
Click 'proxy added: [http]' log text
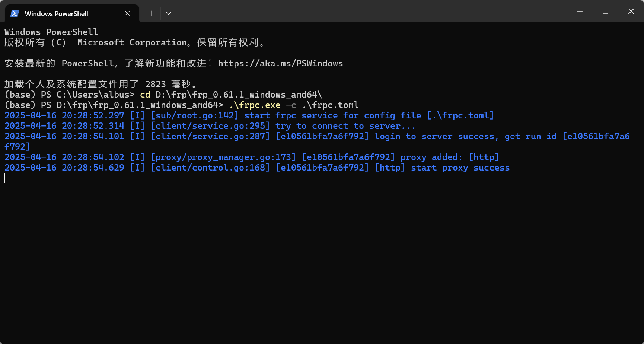coord(450,157)
